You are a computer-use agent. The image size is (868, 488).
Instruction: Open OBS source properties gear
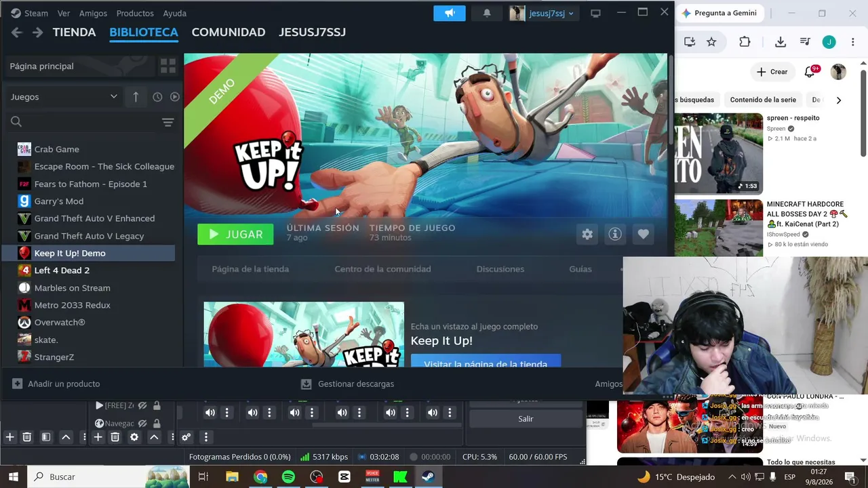pyautogui.click(x=134, y=437)
